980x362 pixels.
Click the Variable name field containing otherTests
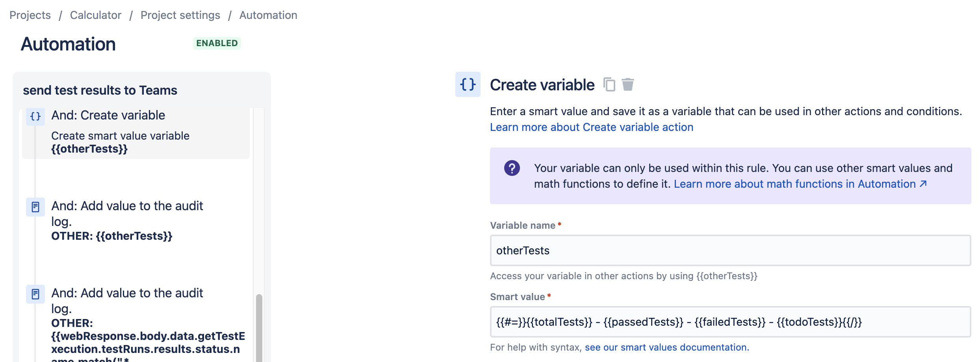tap(730, 250)
